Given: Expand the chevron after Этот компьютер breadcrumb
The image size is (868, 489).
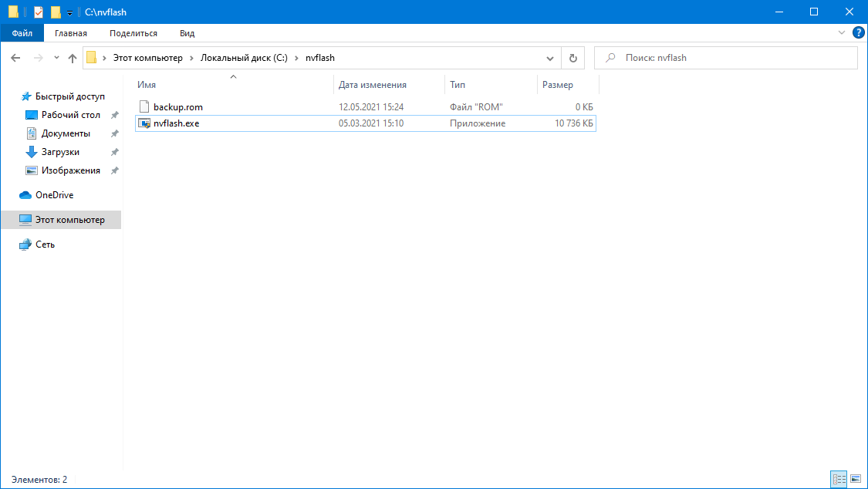Looking at the screenshot, I should 192,58.
